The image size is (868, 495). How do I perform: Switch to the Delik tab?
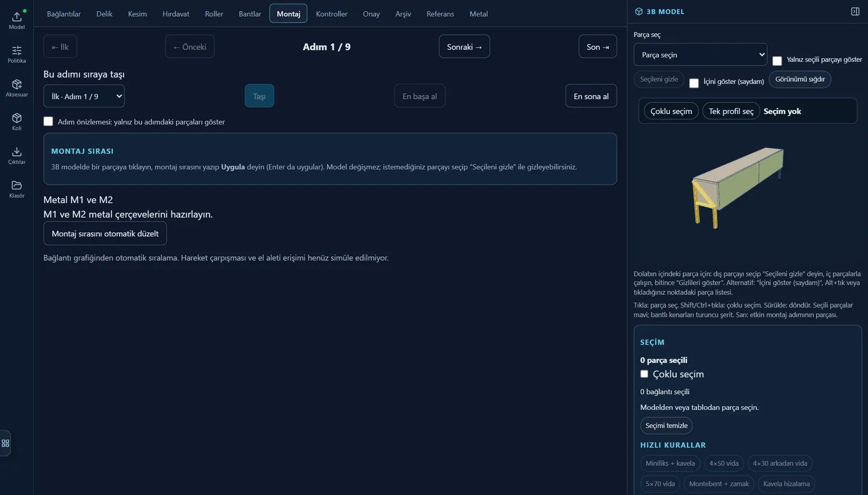coord(104,14)
